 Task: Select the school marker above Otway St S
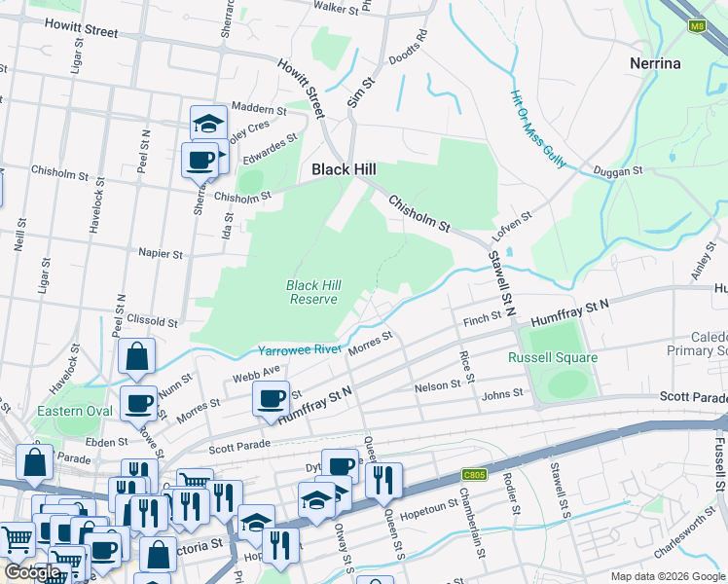[316, 501]
